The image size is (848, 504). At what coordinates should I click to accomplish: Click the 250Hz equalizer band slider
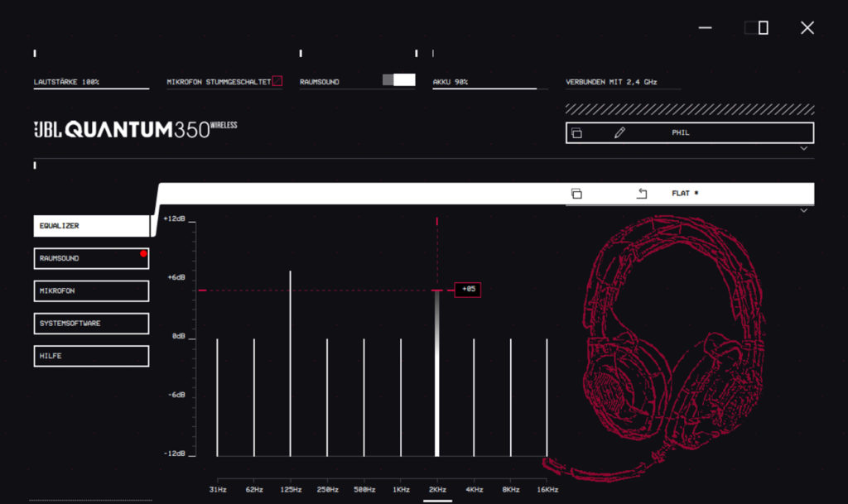click(327, 397)
